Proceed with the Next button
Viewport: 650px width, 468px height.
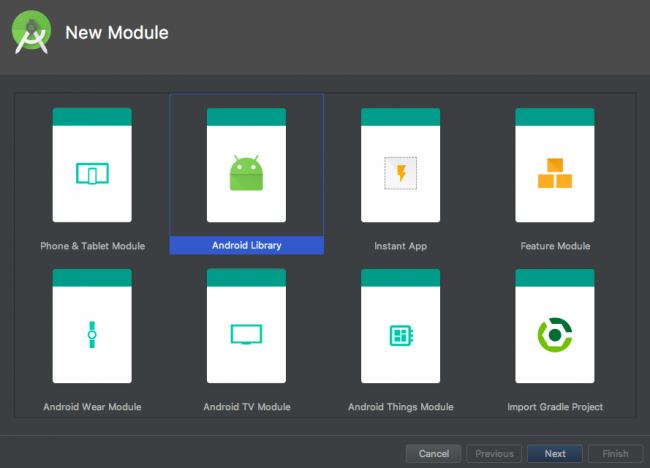555,453
